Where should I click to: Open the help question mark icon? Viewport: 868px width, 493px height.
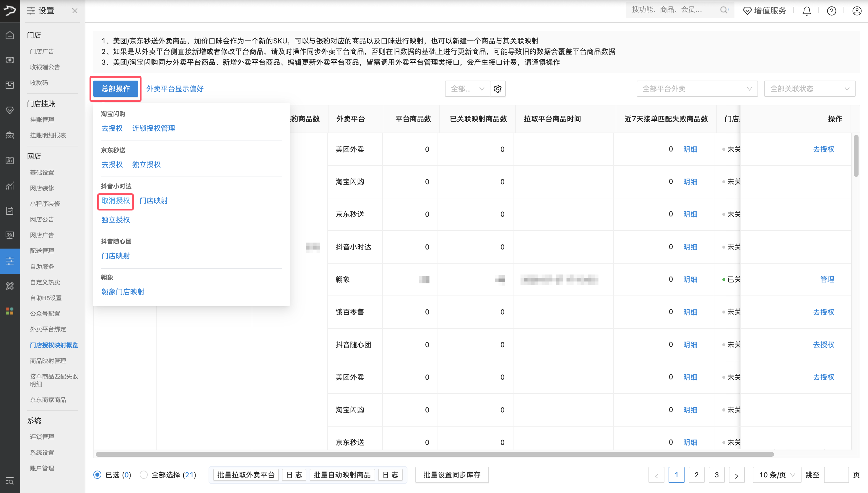point(831,11)
